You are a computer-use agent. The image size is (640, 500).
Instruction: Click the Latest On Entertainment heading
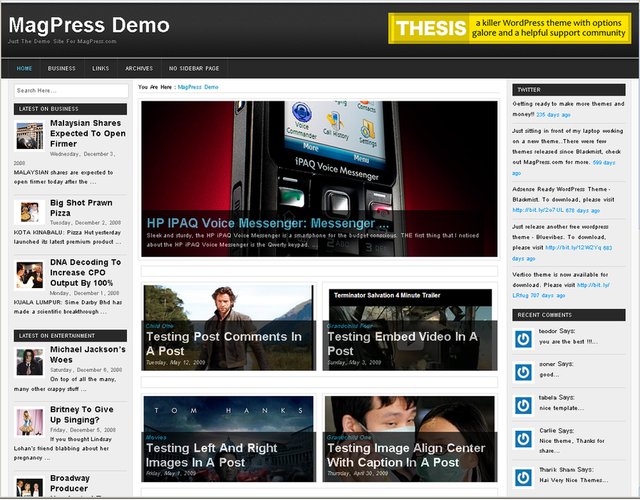(70, 336)
